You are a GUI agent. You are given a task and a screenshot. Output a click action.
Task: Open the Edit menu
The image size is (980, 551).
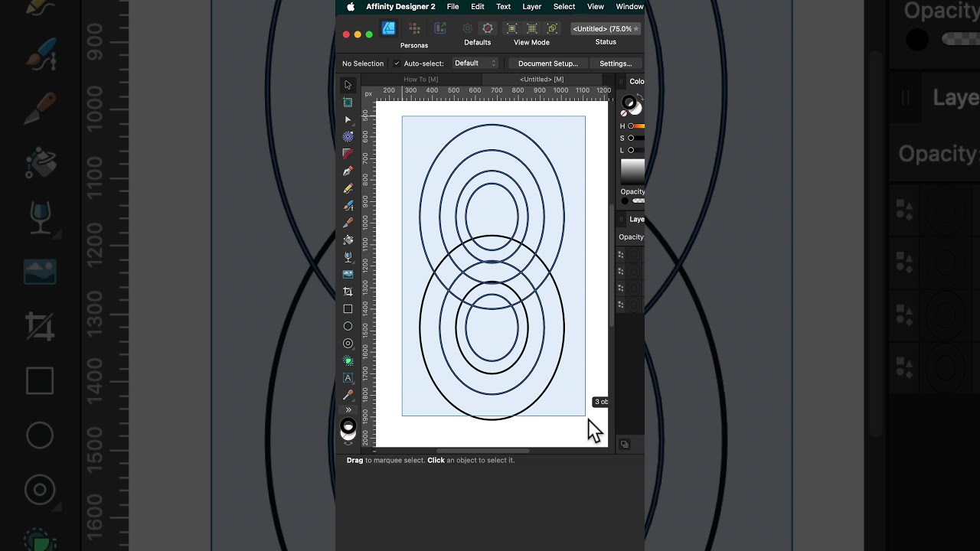pos(478,7)
